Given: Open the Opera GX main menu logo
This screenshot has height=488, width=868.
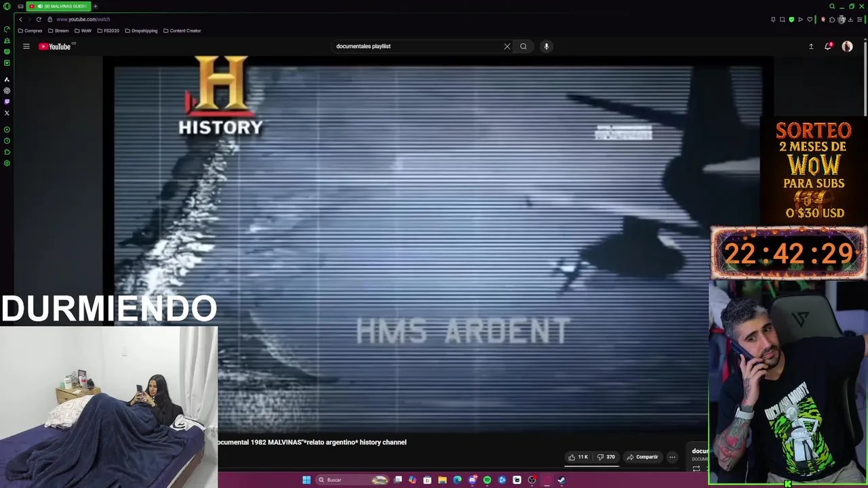Looking at the screenshot, I should [7, 6].
